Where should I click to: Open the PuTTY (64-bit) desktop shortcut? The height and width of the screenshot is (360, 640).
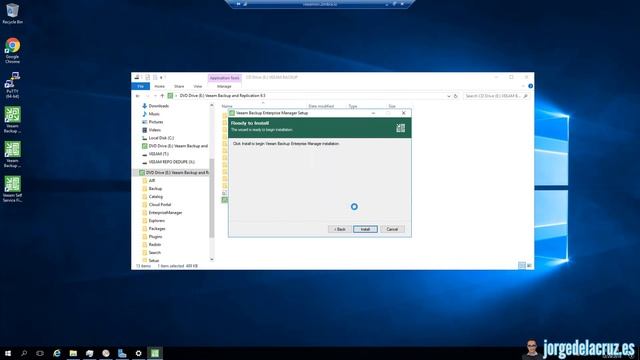pos(12,85)
